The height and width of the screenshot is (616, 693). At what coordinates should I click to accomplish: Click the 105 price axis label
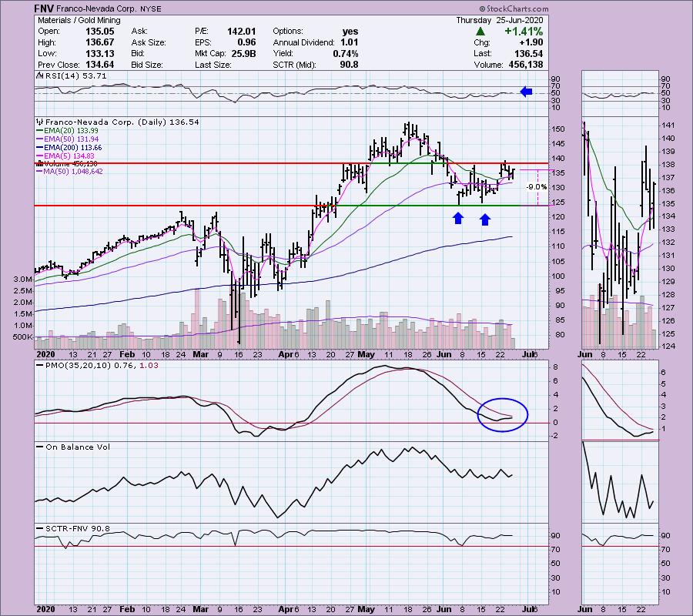(x=559, y=261)
